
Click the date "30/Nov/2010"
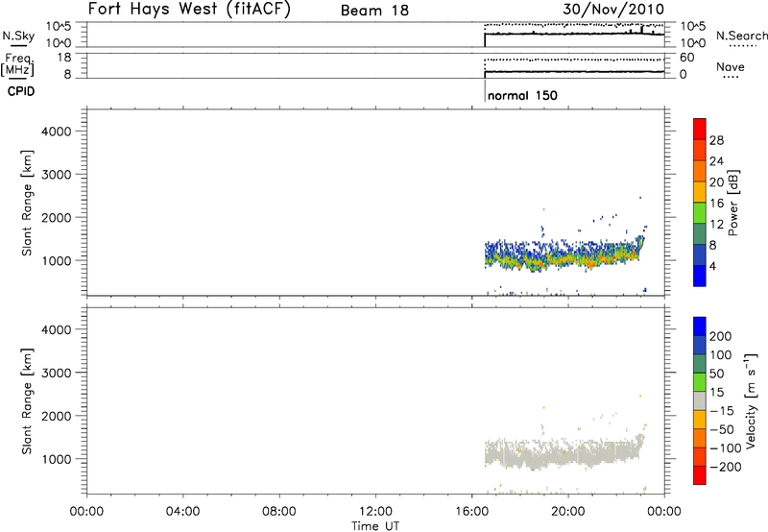[x=613, y=9]
